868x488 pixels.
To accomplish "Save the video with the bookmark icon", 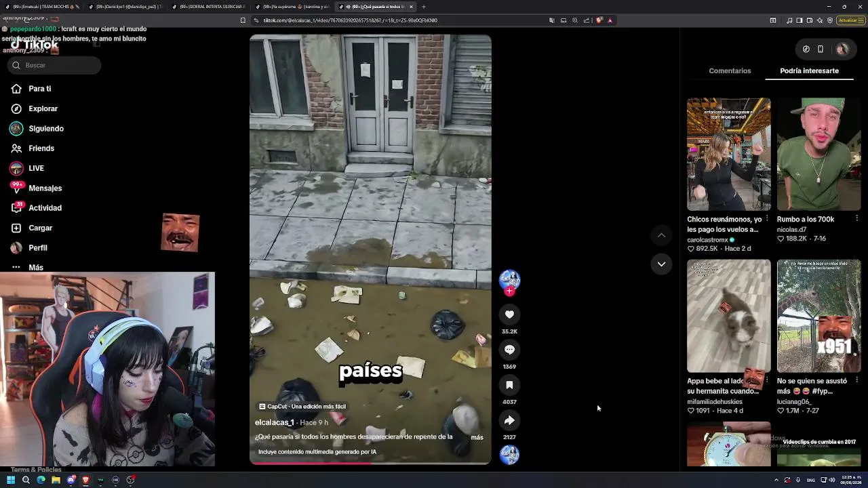I will pos(509,384).
